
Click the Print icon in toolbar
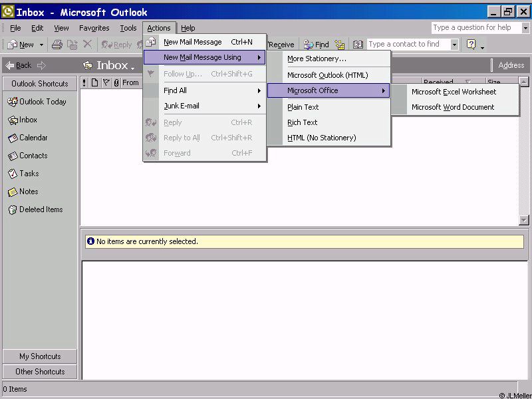[x=57, y=45]
